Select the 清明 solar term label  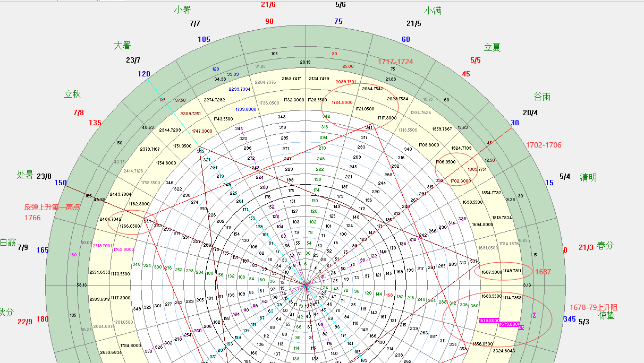pyautogui.click(x=588, y=177)
